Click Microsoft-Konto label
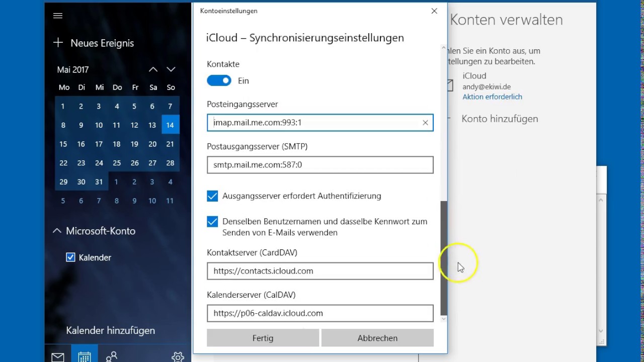This screenshot has width=644, height=362. click(101, 231)
